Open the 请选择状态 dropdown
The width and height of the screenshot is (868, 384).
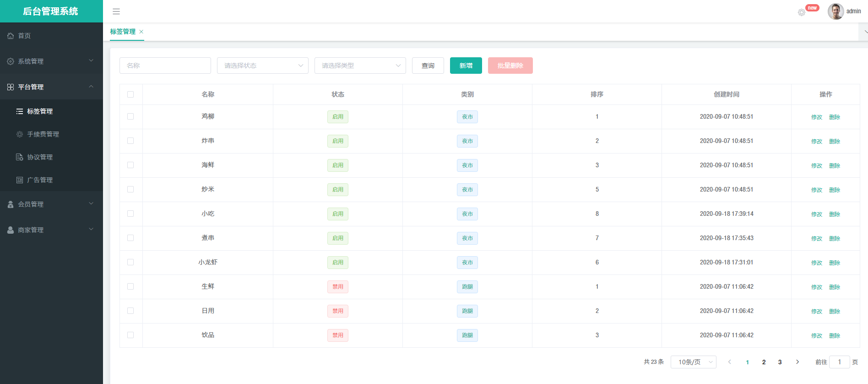[x=262, y=66]
